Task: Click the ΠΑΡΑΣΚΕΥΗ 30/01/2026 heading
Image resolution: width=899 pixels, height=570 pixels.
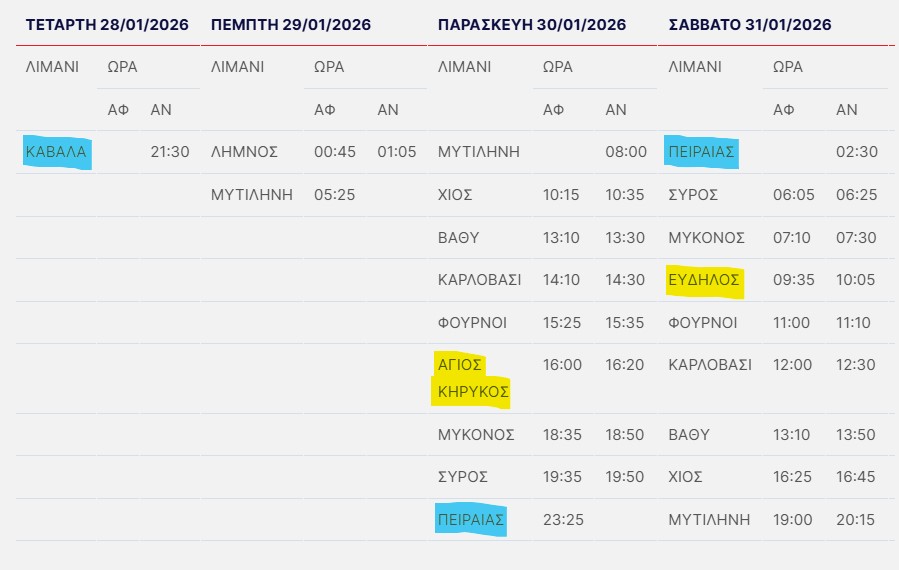Action: click(532, 24)
